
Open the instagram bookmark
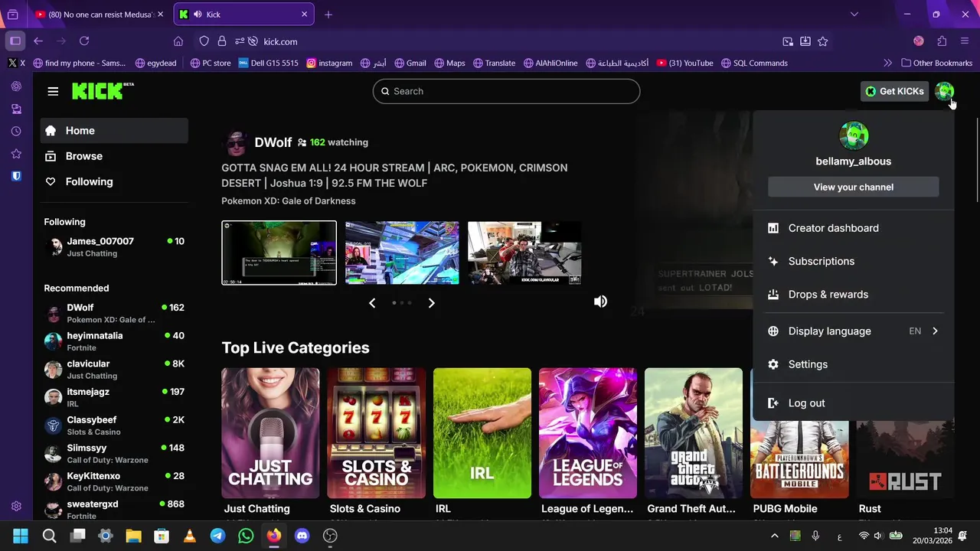point(329,64)
